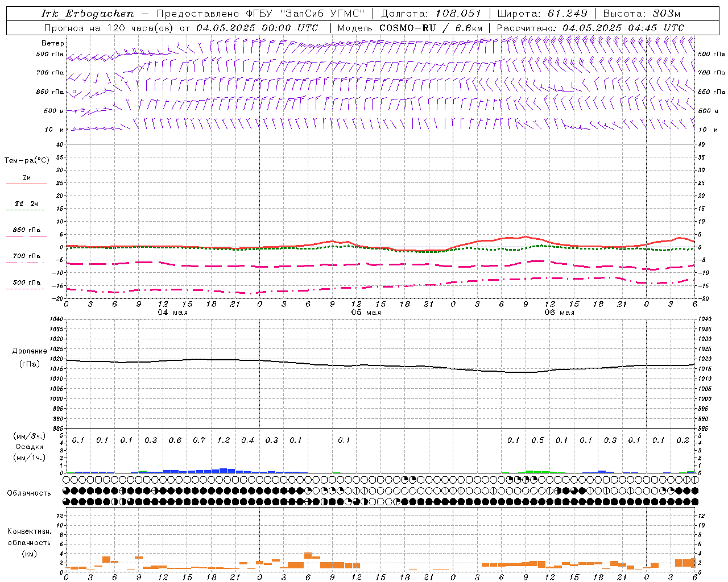Click the '(мм/3ч.)' precipitation unit label

(x=30, y=436)
